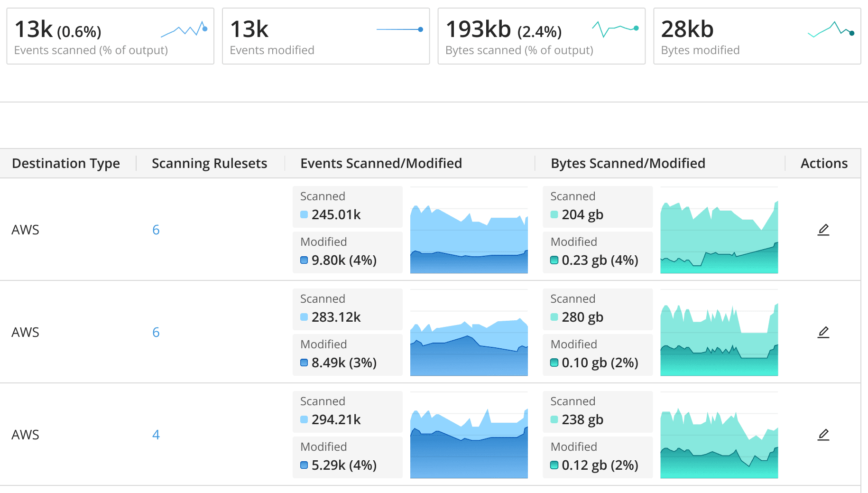
Task: Click the Bytes Scanned/Modified column header
Action: click(628, 163)
